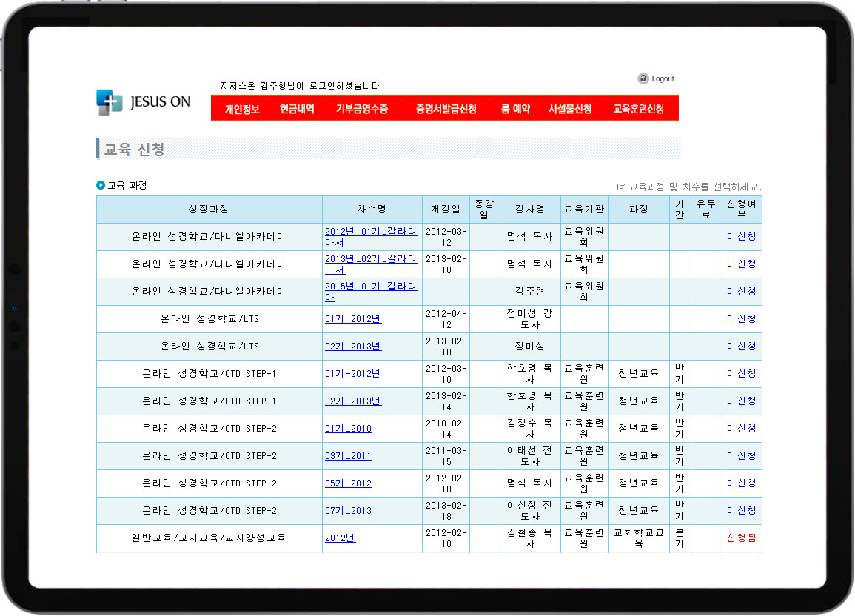This screenshot has width=855, height=616.
Task: Open the 시설물신청 menu
Action: coord(570,109)
